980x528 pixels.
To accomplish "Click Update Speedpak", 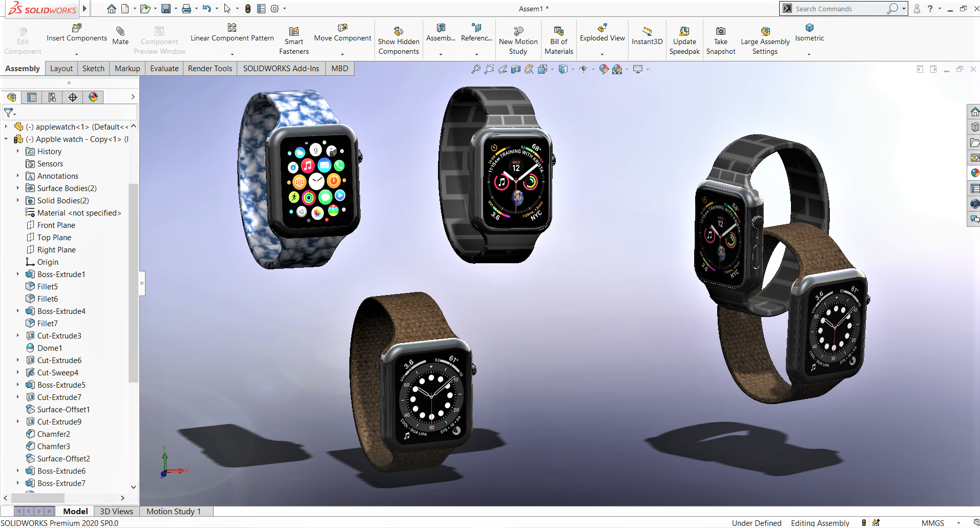I will click(684, 40).
